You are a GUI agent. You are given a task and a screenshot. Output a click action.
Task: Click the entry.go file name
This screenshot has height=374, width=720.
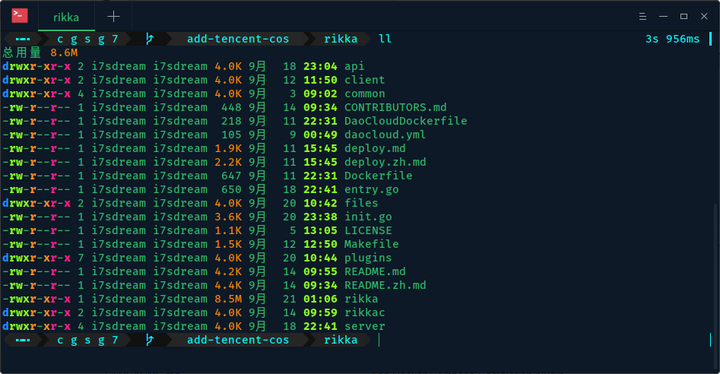pyautogui.click(x=371, y=189)
